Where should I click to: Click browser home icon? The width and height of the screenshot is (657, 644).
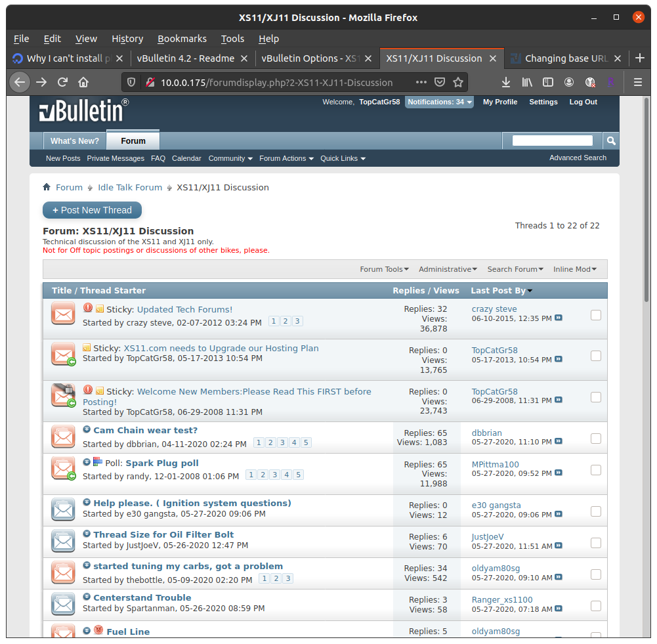(x=83, y=82)
